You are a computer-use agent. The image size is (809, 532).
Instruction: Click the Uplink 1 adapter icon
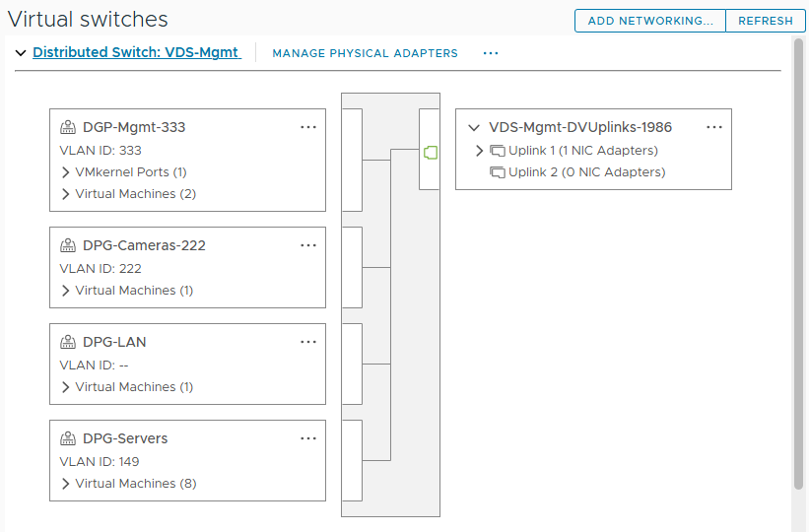(497, 151)
